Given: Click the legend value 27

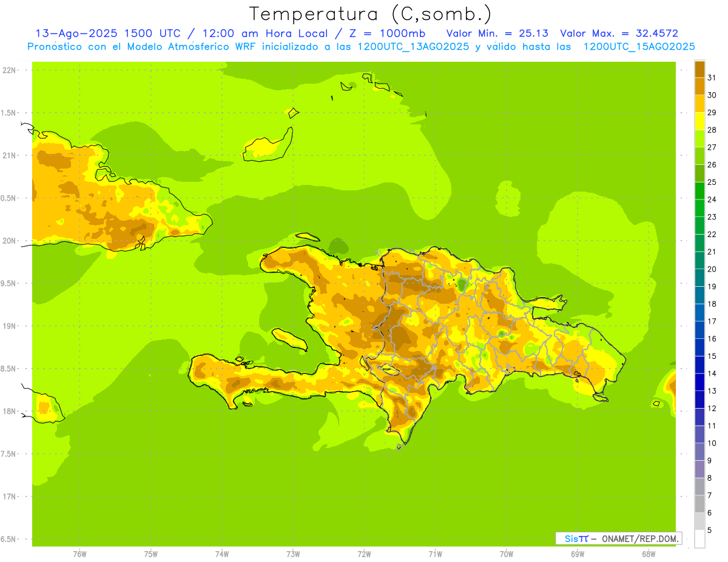Looking at the screenshot, I should pyautogui.click(x=712, y=147).
